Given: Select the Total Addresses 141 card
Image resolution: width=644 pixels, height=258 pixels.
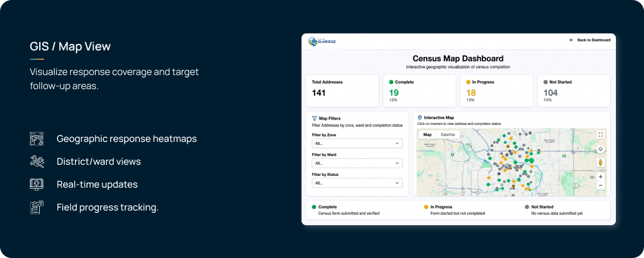Looking at the screenshot, I should click(x=342, y=91).
